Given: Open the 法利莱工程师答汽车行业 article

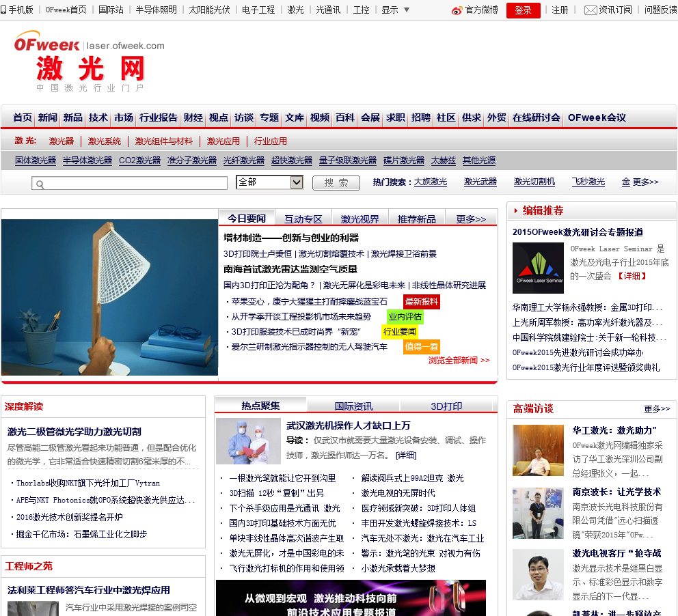Looking at the screenshot, I should [x=88, y=590].
